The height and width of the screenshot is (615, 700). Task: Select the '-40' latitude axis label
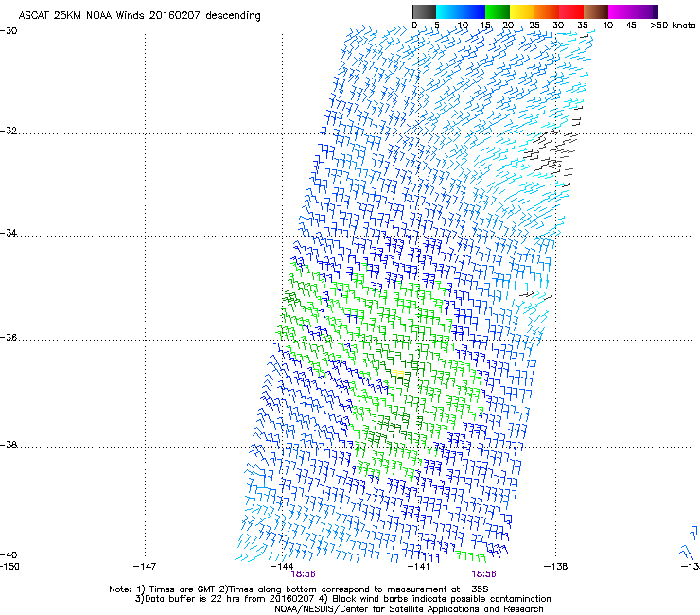[9, 554]
